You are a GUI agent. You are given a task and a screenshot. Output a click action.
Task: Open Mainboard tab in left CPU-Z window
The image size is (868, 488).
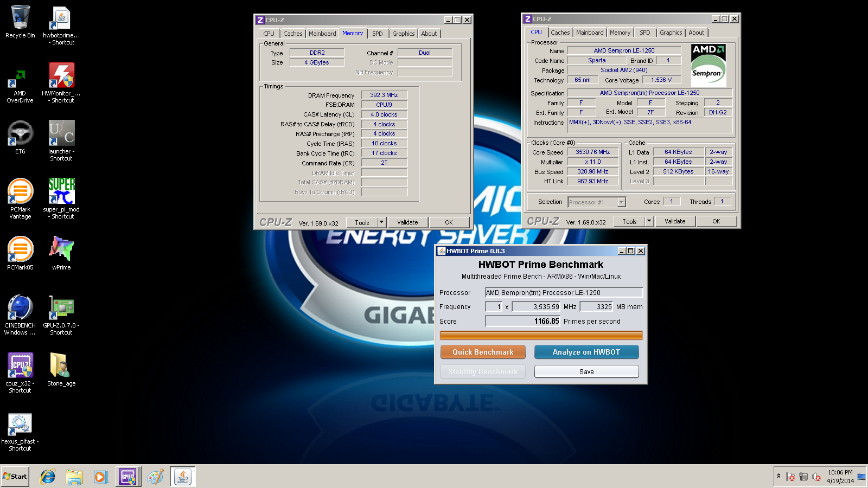tap(322, 34)
